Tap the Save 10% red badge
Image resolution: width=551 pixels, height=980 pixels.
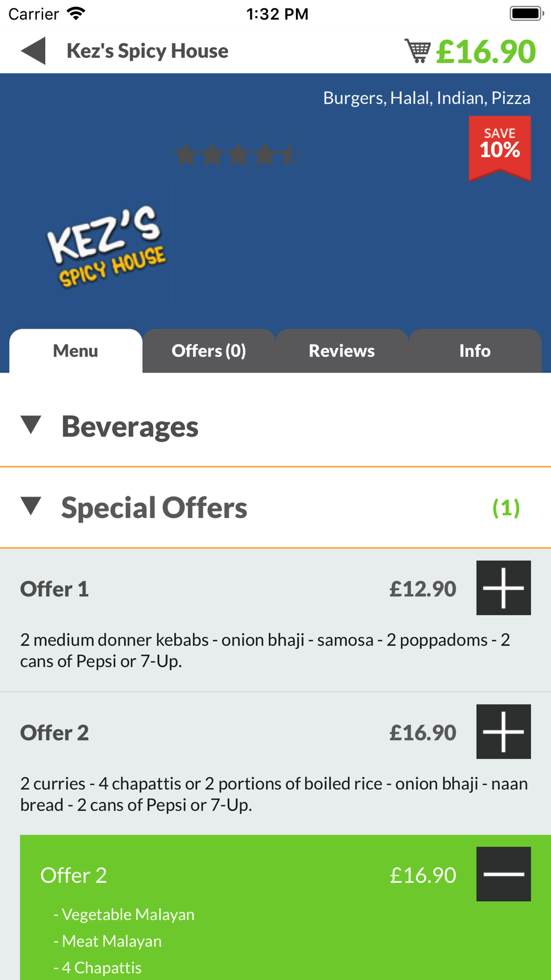(500, 148)
